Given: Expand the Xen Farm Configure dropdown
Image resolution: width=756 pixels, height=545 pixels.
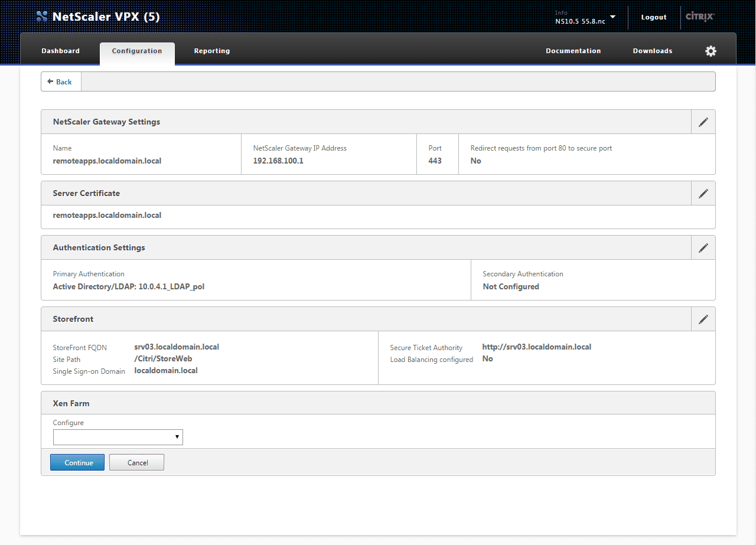Looking at the screenshot, I should click(118, 437).
